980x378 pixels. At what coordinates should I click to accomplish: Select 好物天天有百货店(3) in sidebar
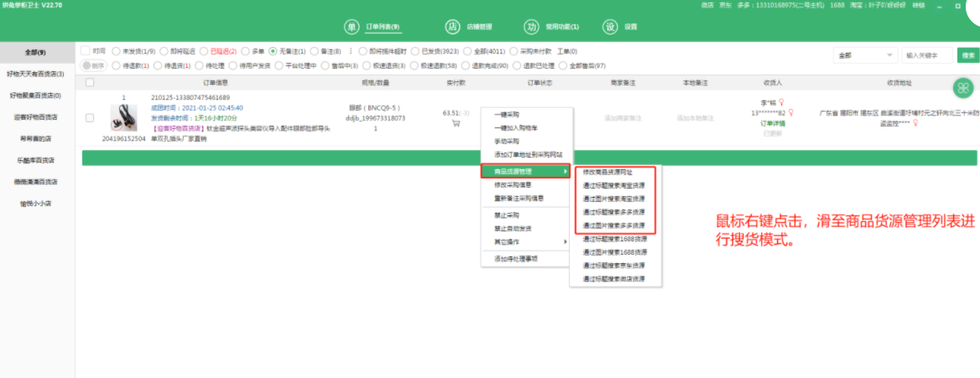point(37,74)
